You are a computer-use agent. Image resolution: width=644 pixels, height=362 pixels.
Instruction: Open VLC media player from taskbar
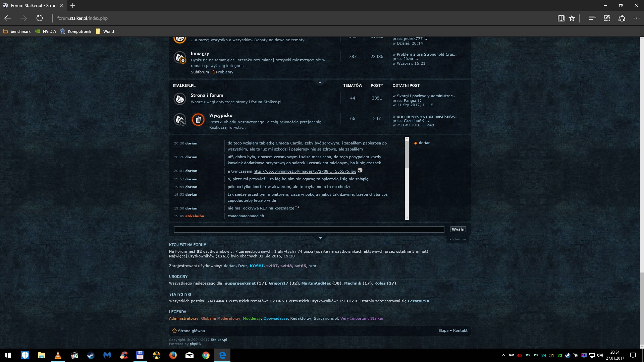[58, 355]
